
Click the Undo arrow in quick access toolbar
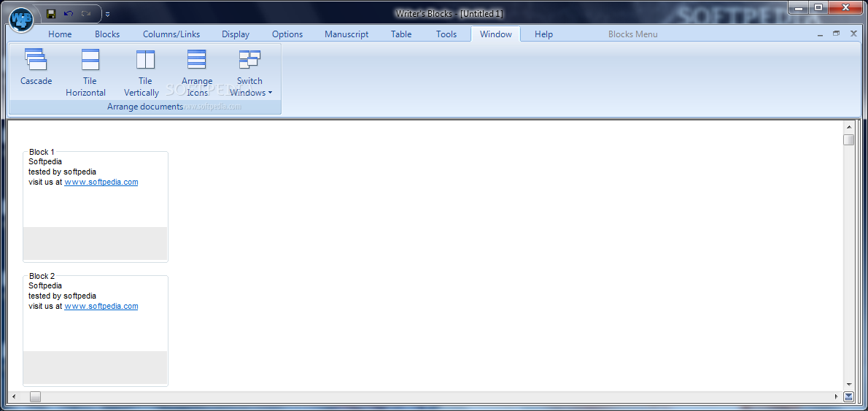pyautogui.click(x=68, y=13)
